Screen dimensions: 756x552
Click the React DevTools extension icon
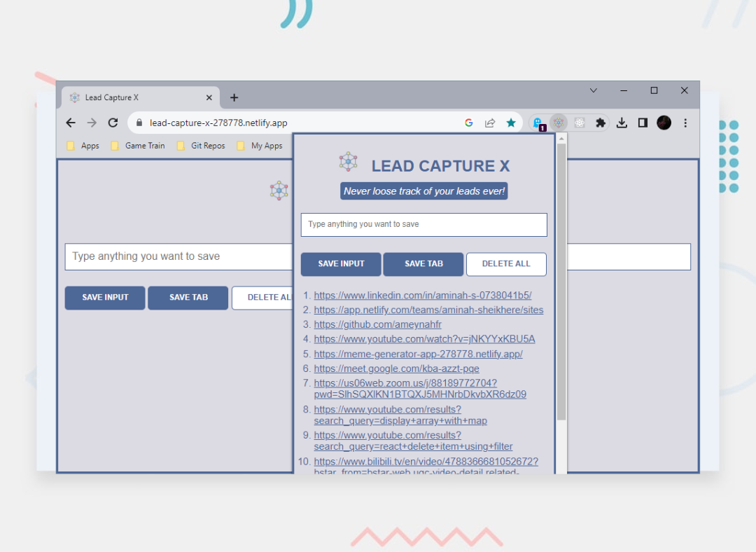(580, 123)
